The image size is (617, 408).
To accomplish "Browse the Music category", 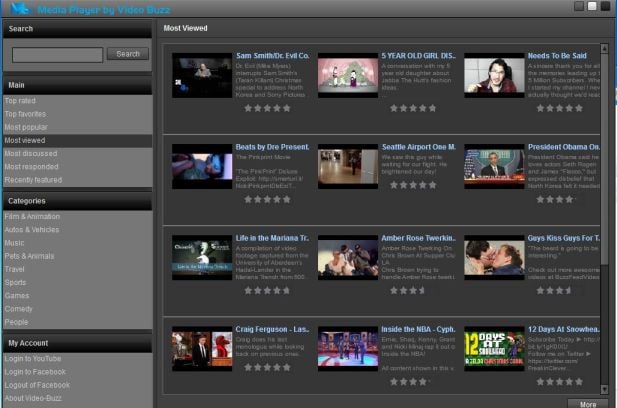I will coord(15,243).
